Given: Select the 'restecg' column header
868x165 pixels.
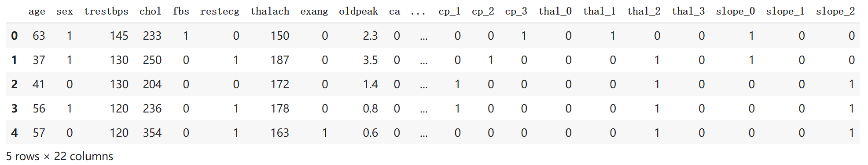Looking at the screenshot, I should pos(220,11).
